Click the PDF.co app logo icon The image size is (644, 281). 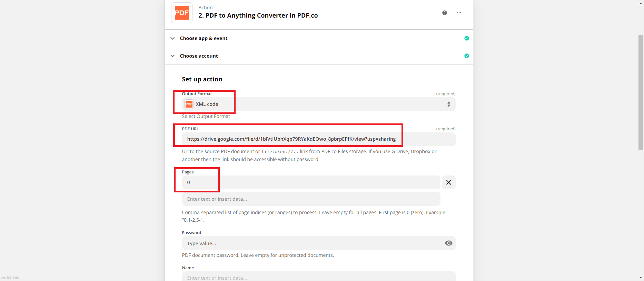(182, 13)
